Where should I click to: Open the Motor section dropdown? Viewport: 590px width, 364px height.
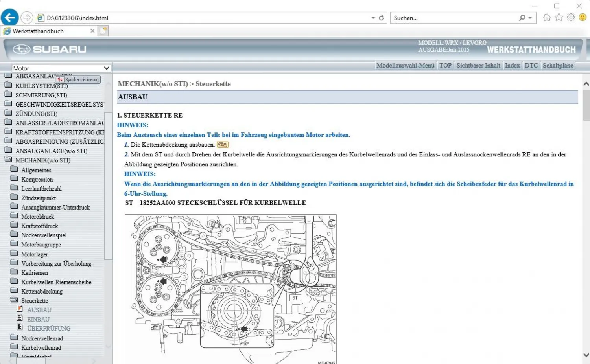tap(61, 68)
